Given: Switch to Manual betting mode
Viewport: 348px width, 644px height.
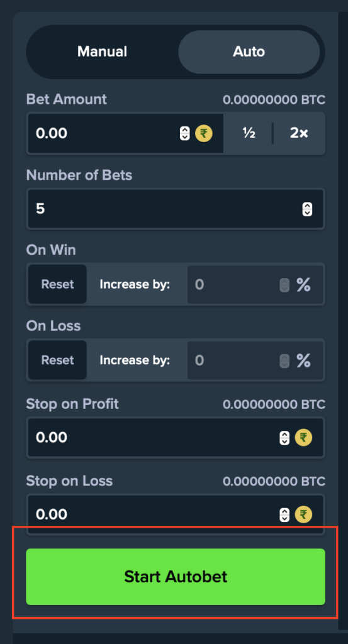Looking at the screenshot, I should (x=103, y=52).
